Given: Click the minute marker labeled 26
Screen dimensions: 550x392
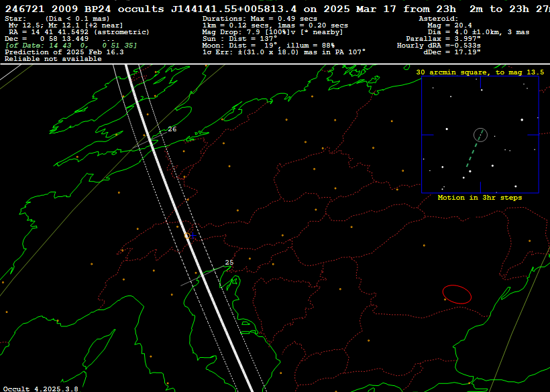Looking at the screenshot, I should (x=172, y=129).
